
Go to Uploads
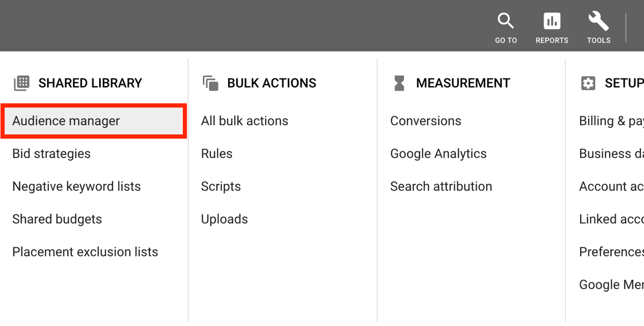pyautogui.click(x=224, y=219)
